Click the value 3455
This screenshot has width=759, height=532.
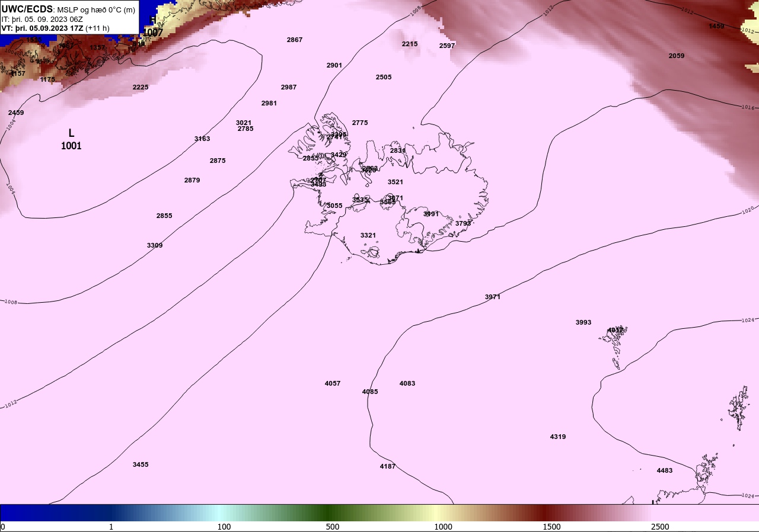click(x=141, y=464)
